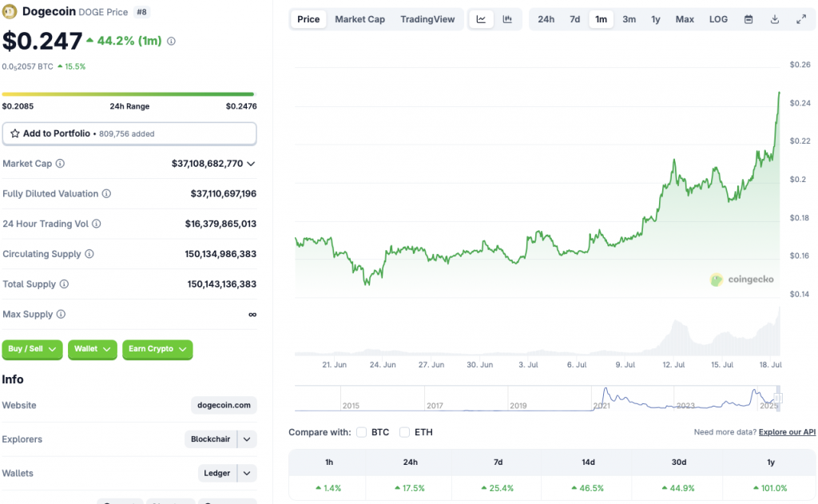
Task: Select the TradingView tab
Action: click(428, 19)
